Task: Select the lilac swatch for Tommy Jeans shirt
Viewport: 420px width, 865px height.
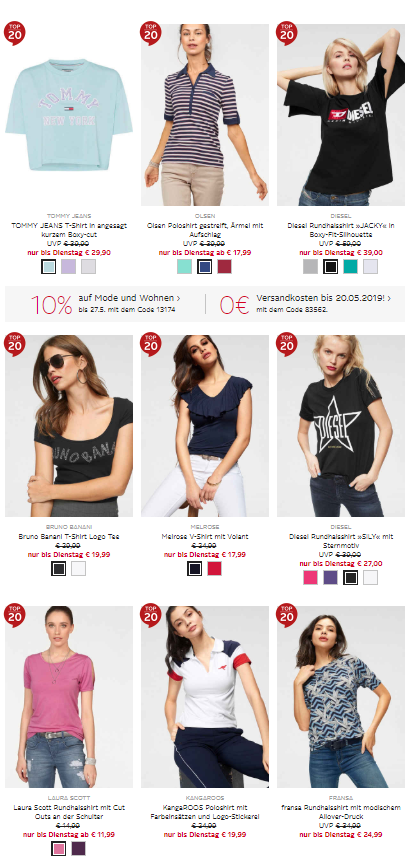Action: tap(68, 267)
